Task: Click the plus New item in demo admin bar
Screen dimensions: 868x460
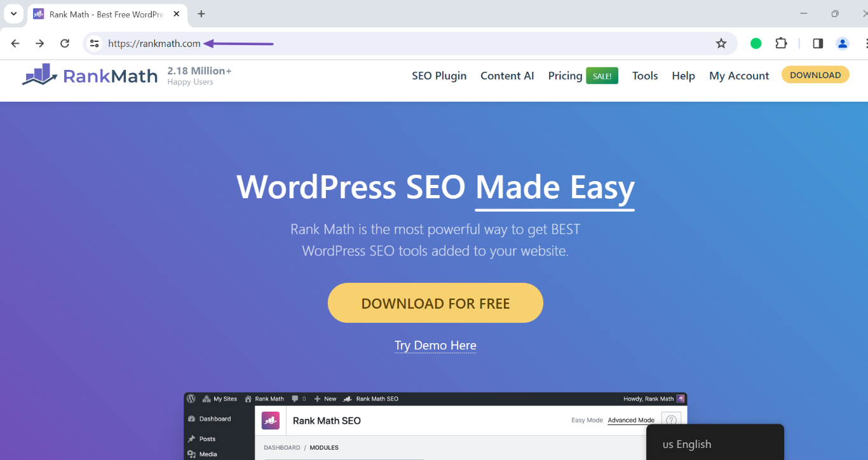Action: click(x=325, y=399)
